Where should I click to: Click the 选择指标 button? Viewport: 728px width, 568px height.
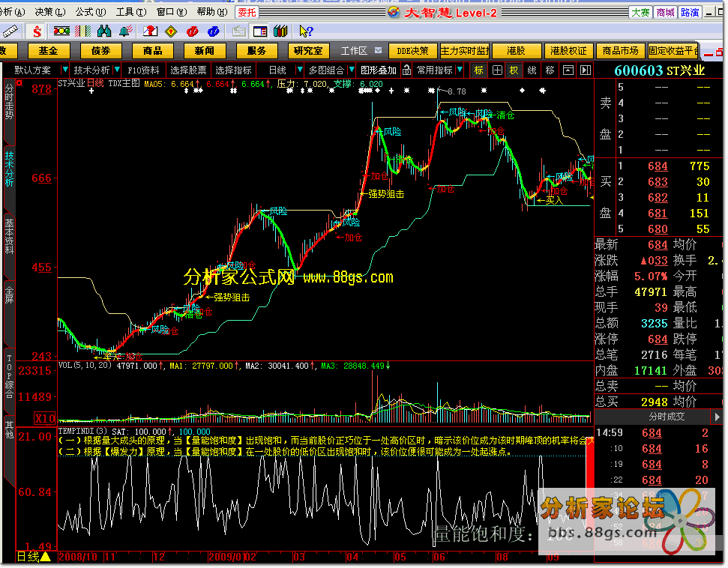pyautogui.click(x=233, y=70)
